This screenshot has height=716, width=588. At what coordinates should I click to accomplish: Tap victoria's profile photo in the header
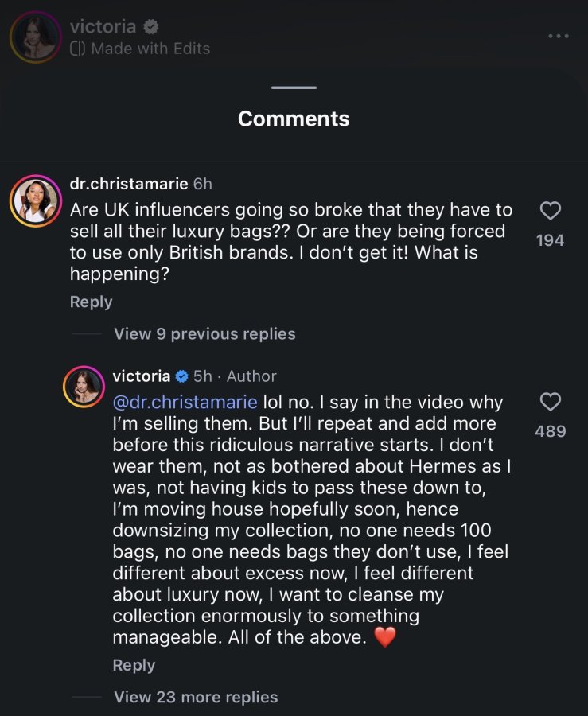(35, 37)
